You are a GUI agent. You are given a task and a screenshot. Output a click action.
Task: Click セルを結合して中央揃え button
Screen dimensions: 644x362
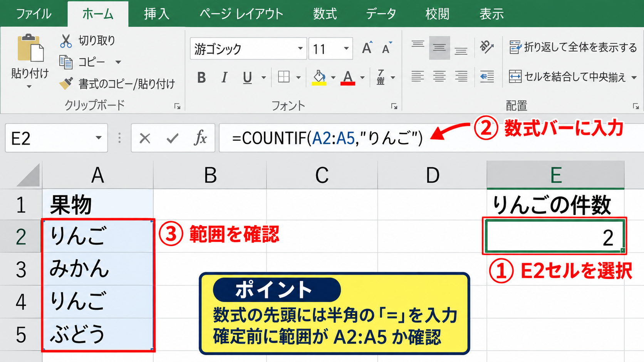tap(568, 77)
